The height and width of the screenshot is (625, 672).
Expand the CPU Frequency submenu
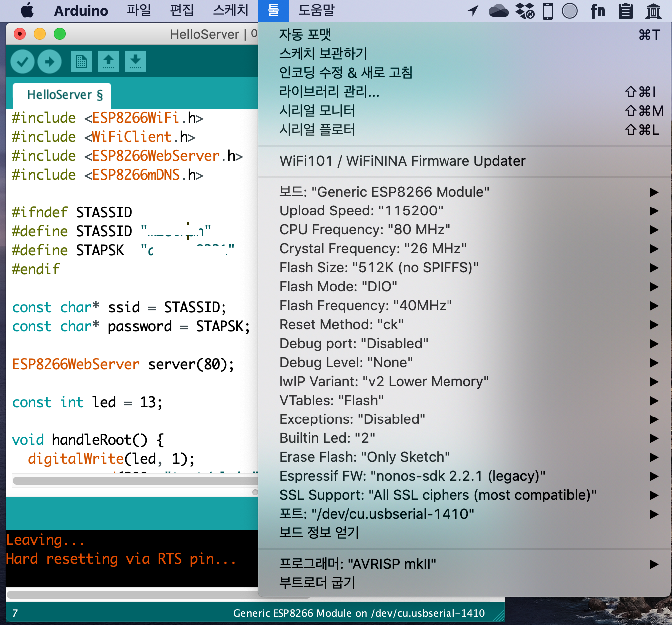point(464,230)
